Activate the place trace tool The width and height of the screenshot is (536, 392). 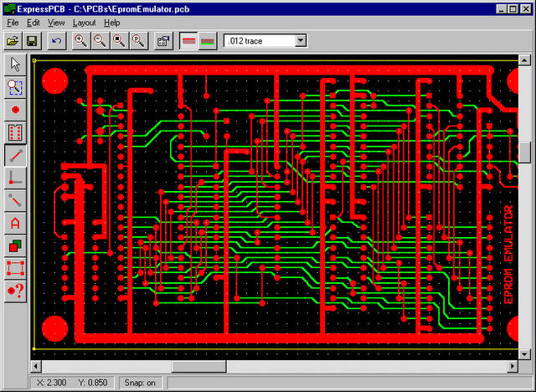coord(15,155)
